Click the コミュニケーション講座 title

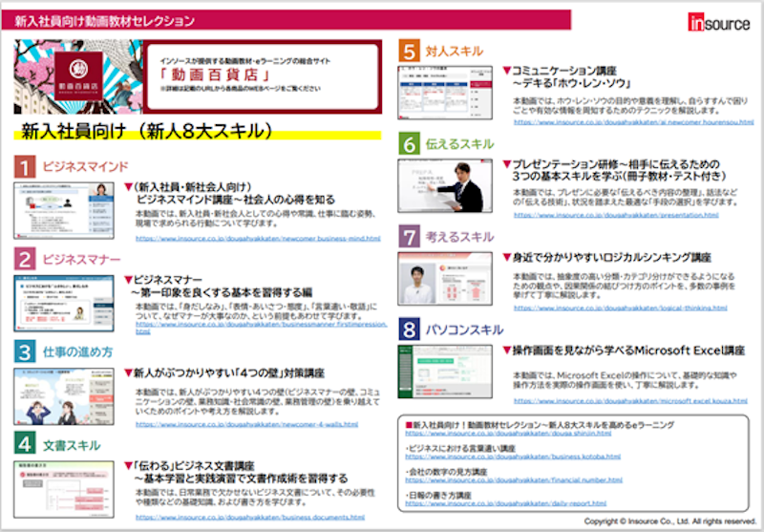[x=564, y=71]
